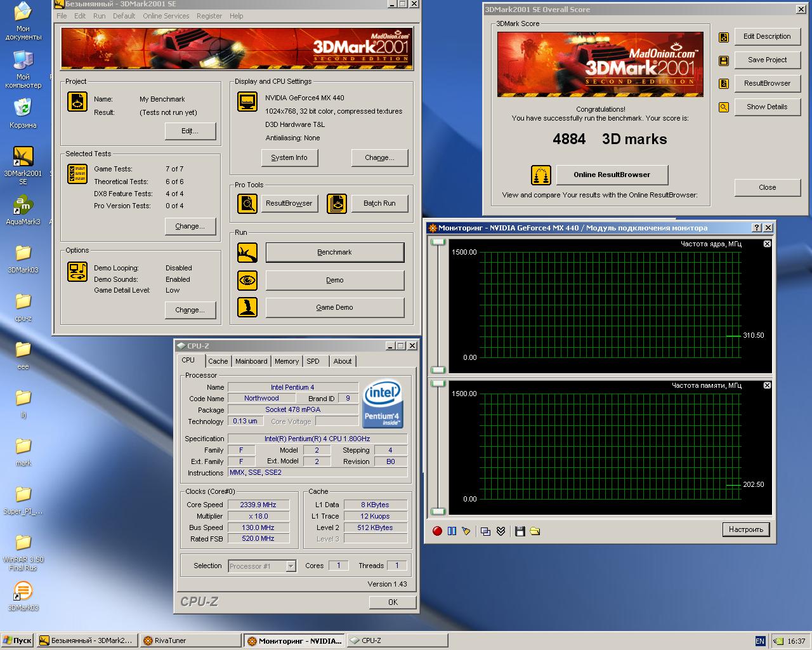
Task: Click the Show Details button
Action: coord(767,107)
